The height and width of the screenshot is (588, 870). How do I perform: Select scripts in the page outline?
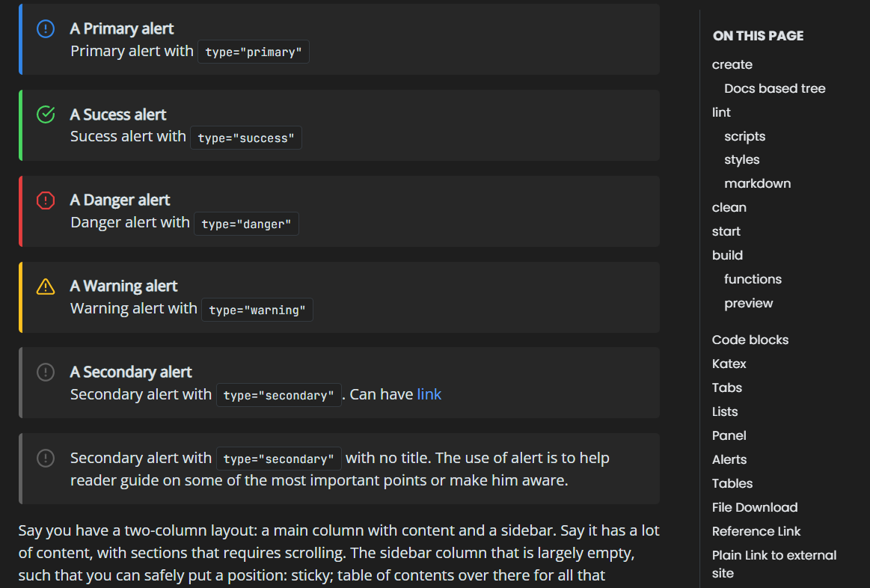pyautogui.click(x=744, y=136)
